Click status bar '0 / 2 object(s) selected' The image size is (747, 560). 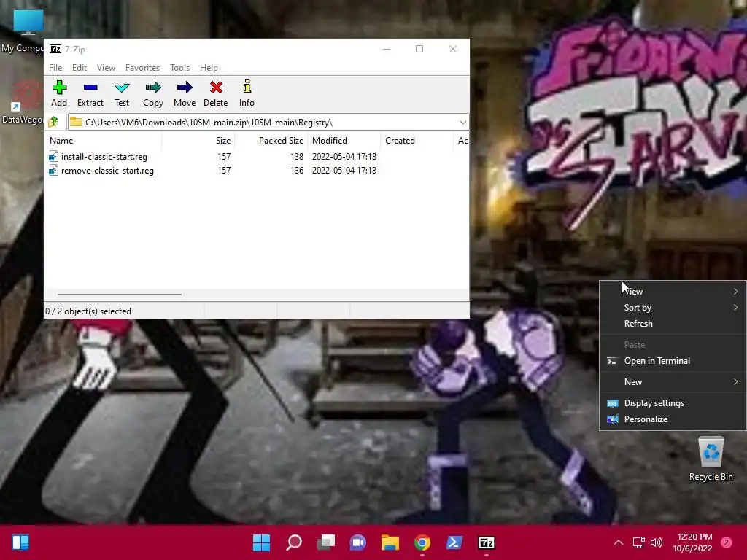(x=88, y=311)
